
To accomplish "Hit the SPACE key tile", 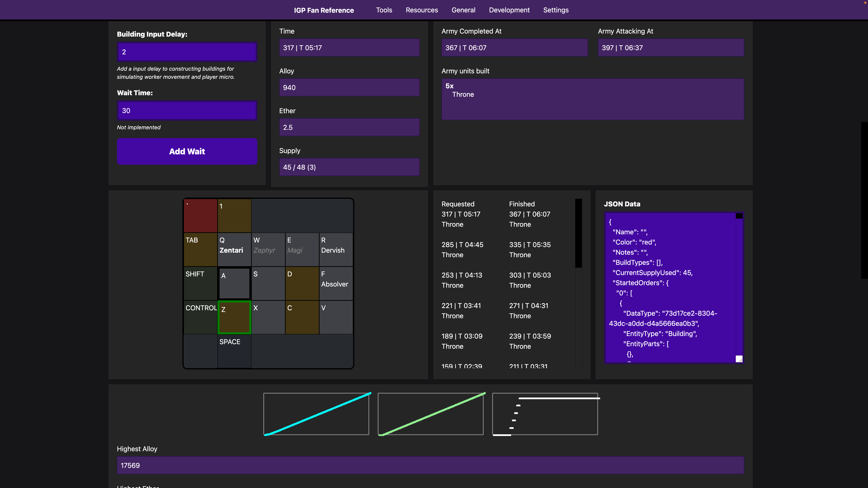I will click(234, 351).
